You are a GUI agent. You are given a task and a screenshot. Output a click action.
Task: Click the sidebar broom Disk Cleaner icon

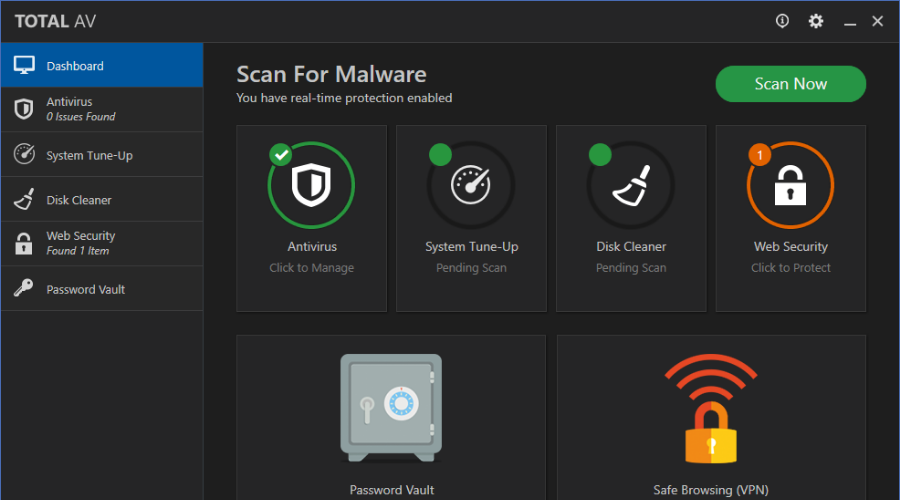click(x=24, y=199)
